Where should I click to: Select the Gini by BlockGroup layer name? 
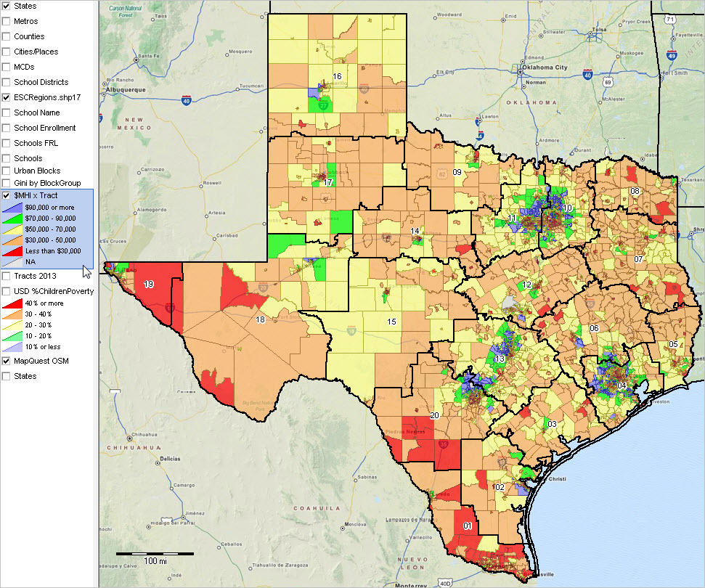pos(47,183)
